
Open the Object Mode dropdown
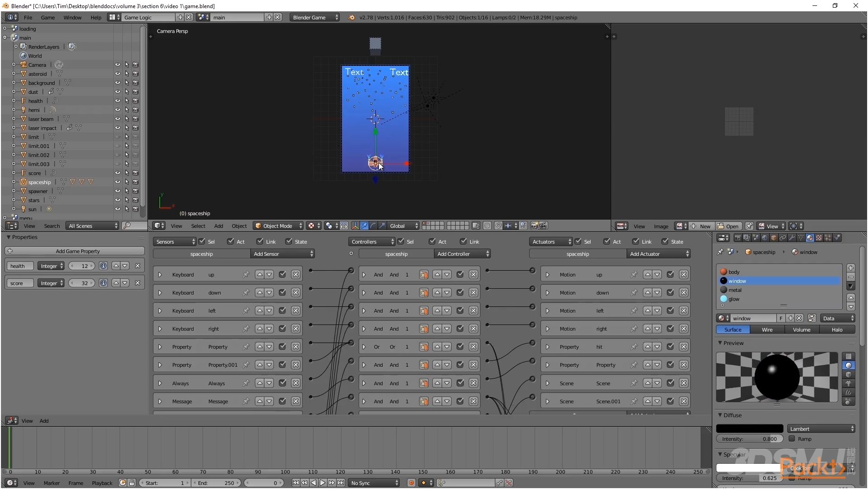coord(278,226)
